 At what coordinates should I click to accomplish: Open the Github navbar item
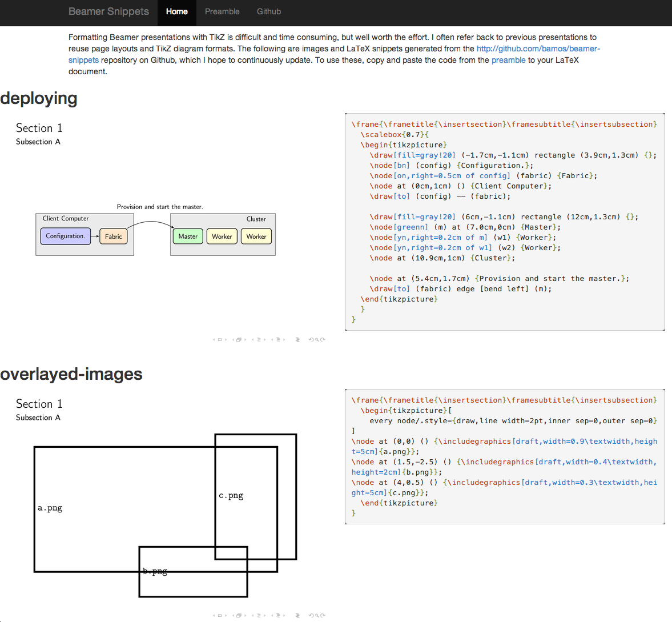click(268, 11)
